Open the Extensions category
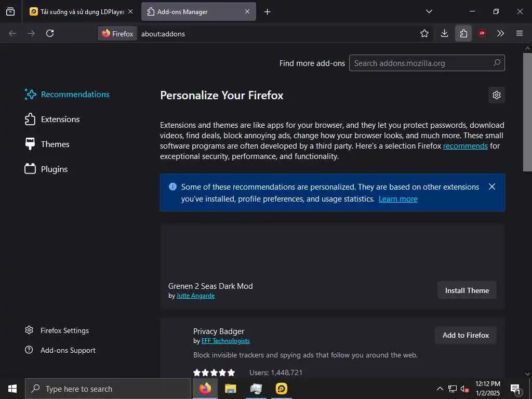Viewport: 532px width, 399px height. coord(52,119)
